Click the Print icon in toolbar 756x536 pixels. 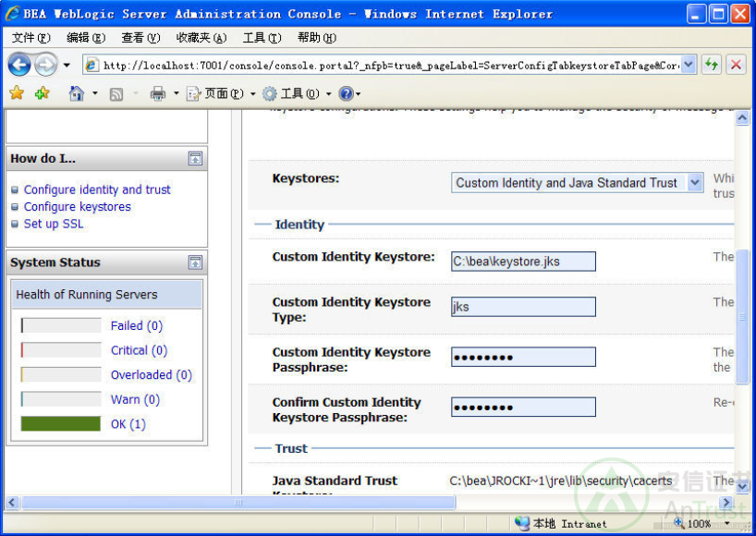pyautogui.click(x=157, y=93)
